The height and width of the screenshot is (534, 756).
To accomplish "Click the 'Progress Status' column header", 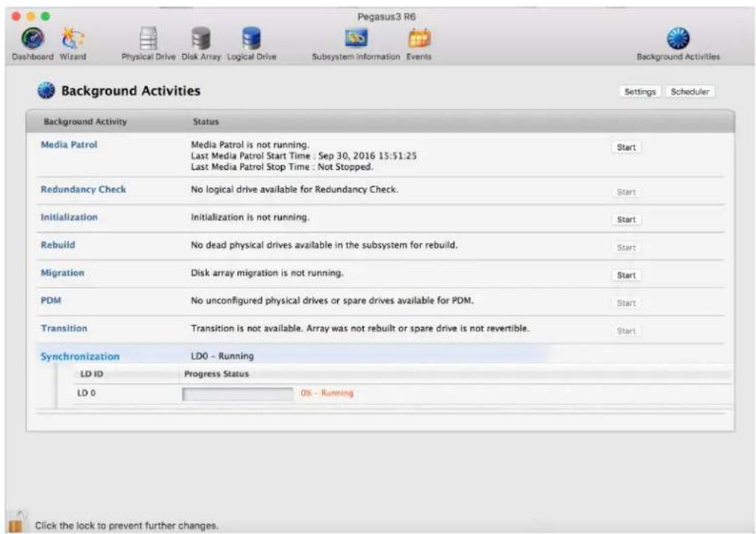I will [x=217, y=374].
